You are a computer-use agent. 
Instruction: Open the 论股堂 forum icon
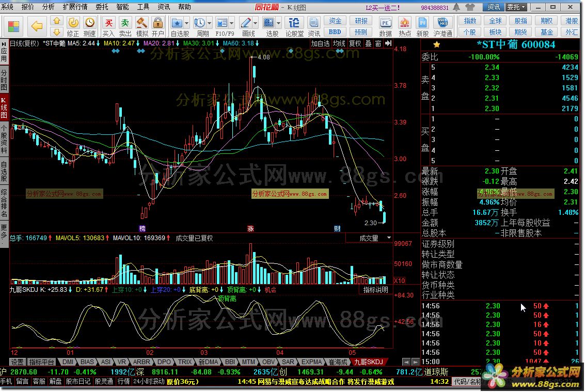294,23
